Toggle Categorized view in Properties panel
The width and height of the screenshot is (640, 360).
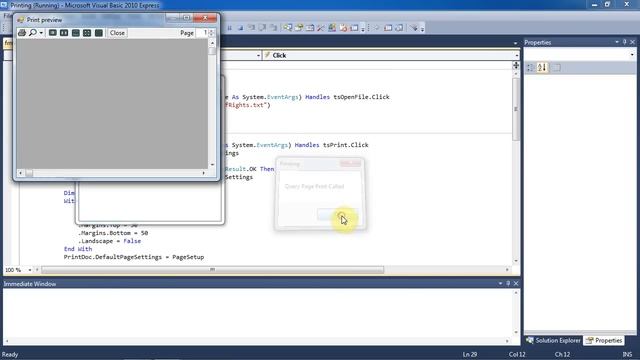coord(530,68)
